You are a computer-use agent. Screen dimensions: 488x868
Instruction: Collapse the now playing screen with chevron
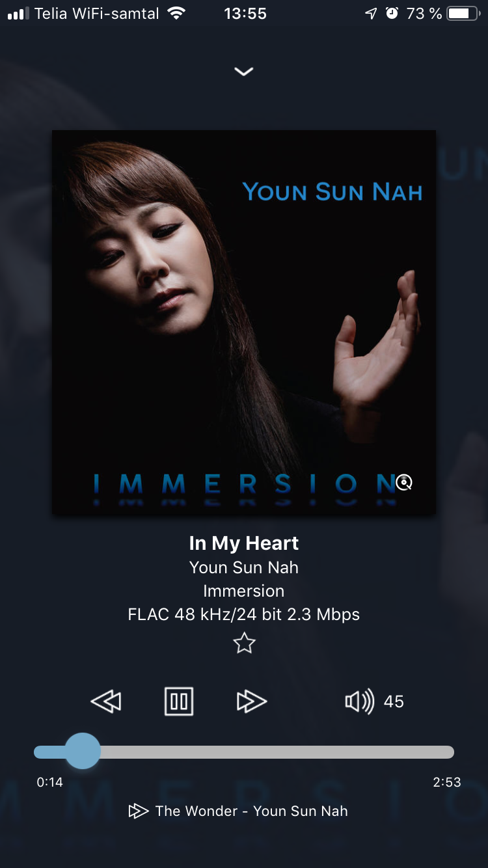[x=244, y=72]
